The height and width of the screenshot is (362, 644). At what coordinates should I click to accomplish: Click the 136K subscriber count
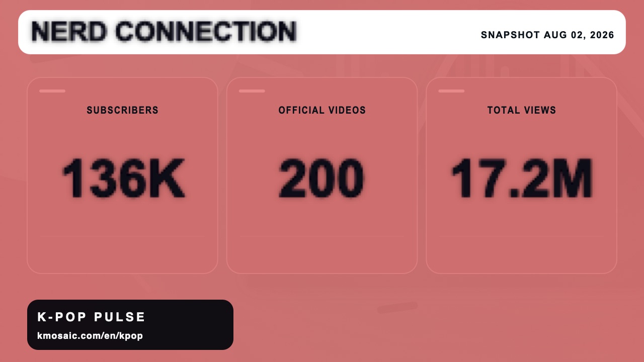(123, 178)
